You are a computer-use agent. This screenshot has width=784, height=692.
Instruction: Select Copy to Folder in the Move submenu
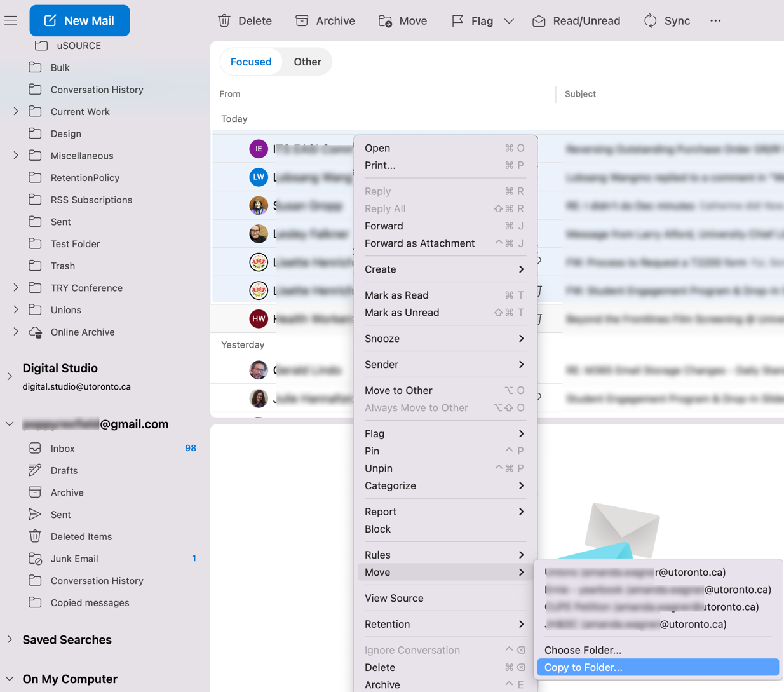(583, 667)
